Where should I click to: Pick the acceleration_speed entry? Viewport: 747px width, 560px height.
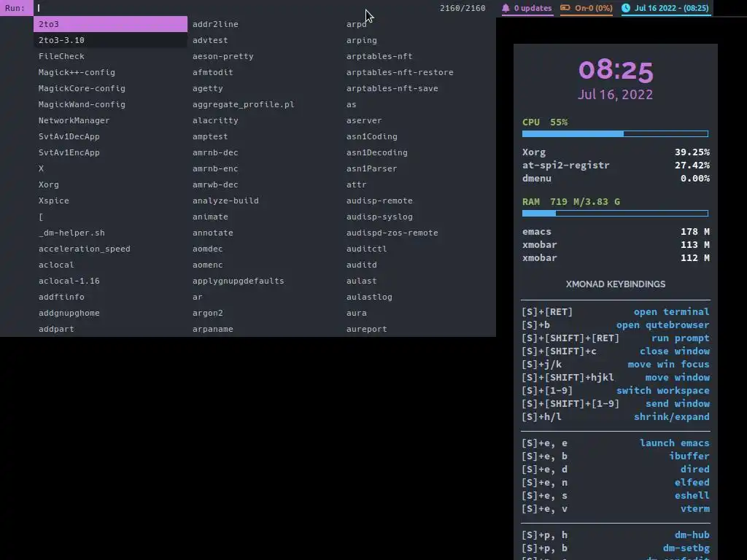tap(85, 249)
